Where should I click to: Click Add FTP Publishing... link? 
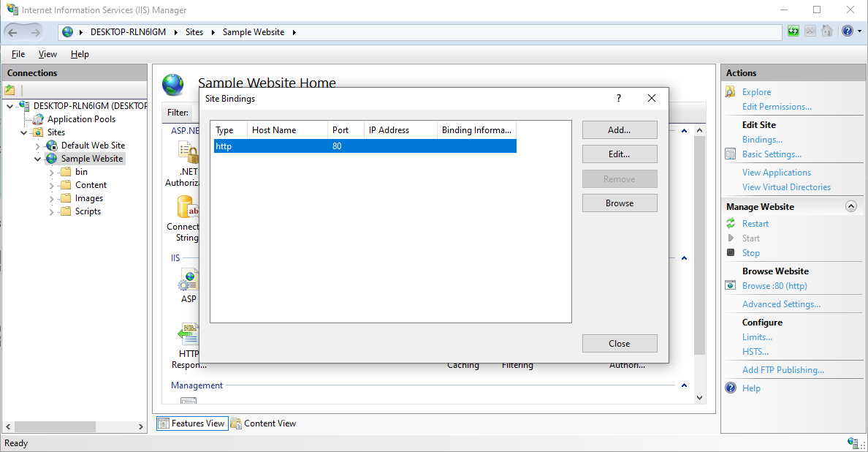coord(783,370)
